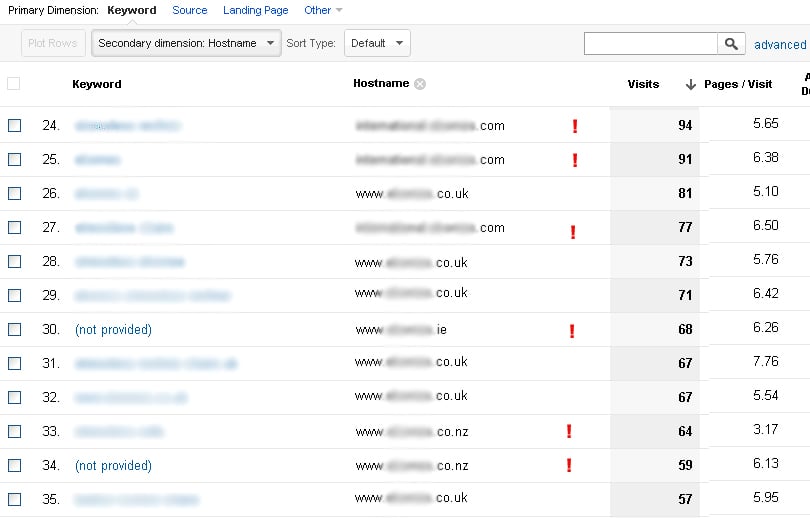Screen dimensions: 810x518
Task: Click red exclamation mark in row 25
Action: pos(575,160)
